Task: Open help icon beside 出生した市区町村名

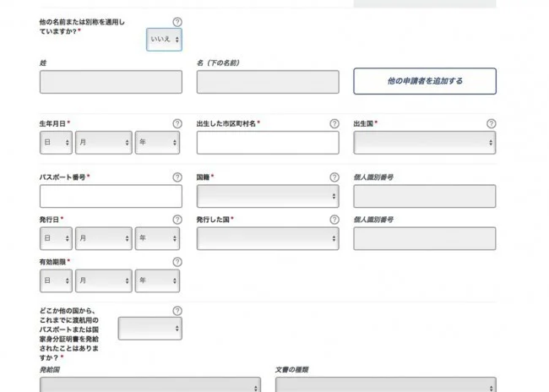Action: point(334,123)
